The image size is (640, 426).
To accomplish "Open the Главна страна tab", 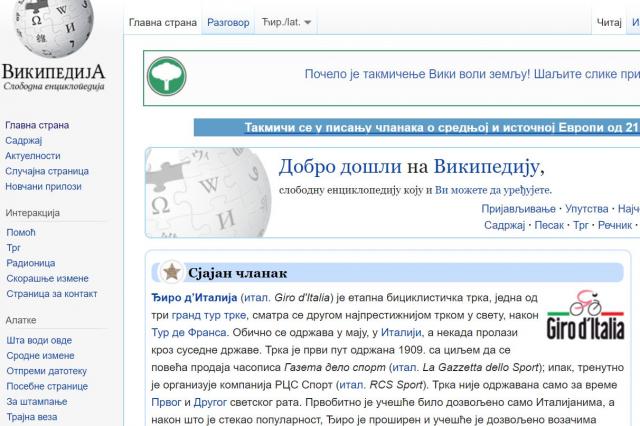I will [162, 22].
